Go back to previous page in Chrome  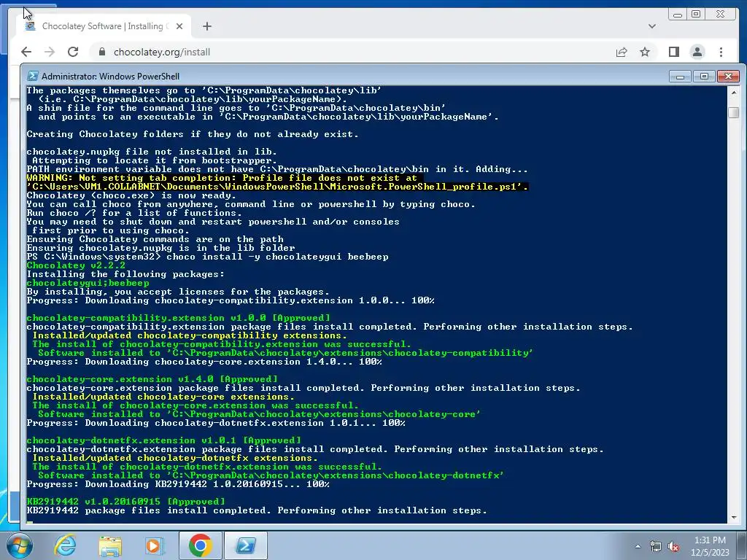pos(26,52)
